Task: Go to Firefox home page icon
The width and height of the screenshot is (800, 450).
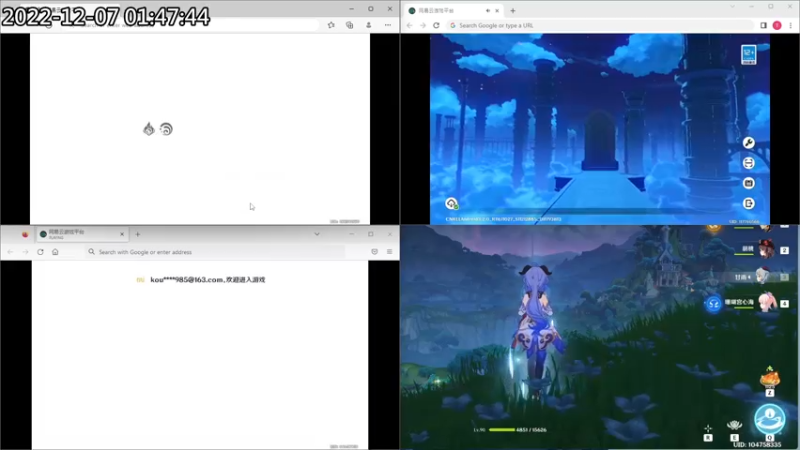Action: coord(55,252)
